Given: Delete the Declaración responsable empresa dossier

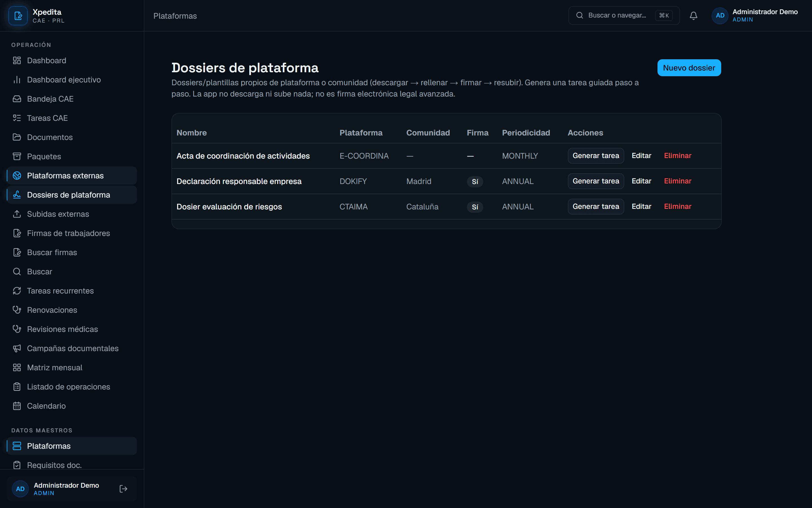Looking at the screenshot, I should click(678, 181).
